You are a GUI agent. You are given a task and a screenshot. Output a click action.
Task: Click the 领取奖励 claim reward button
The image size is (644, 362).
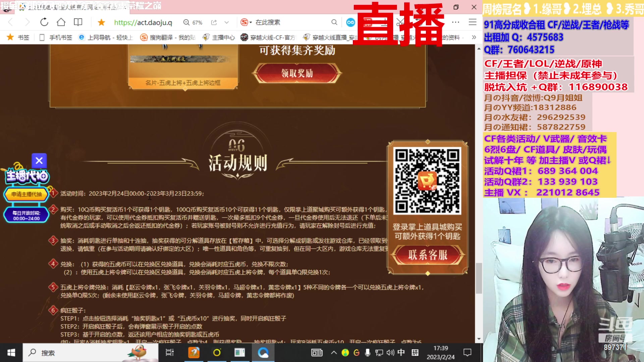(297, 73)
